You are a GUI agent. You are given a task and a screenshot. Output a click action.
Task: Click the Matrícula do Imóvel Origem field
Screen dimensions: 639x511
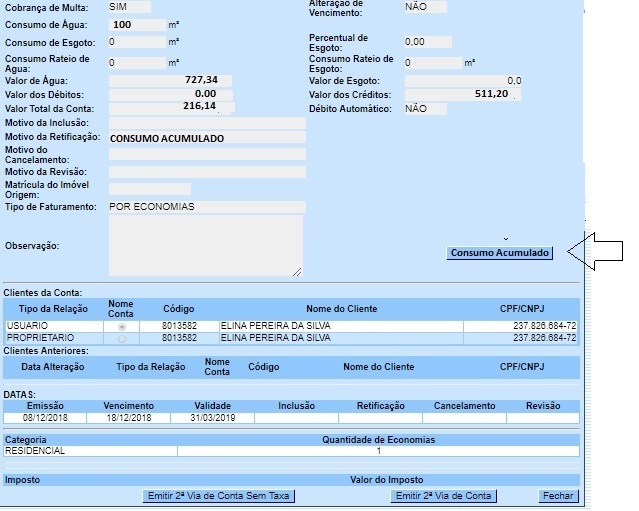tap(148, 189)
